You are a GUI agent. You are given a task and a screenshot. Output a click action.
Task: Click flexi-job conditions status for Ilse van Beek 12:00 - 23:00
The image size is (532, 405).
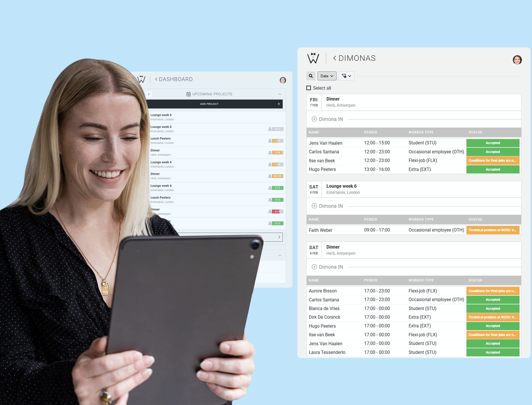(x=493, y=161)
